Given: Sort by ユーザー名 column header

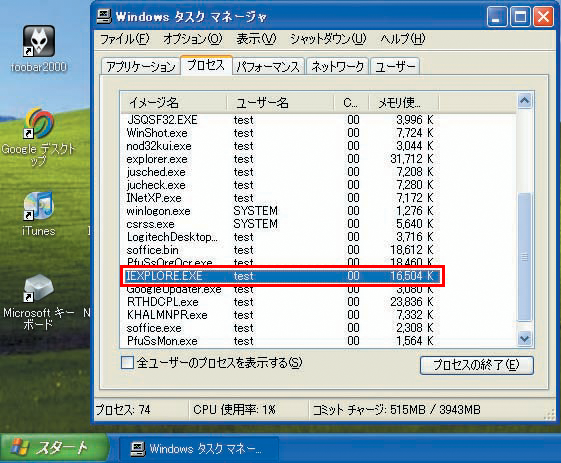Looking at the screenshot, I should point(280,103).
